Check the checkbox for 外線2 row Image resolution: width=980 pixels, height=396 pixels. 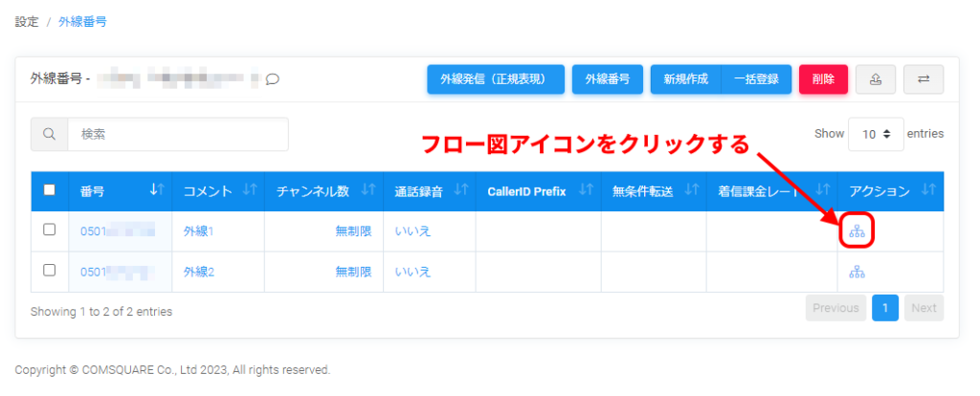pyautogui.click(x=50, y=271)
